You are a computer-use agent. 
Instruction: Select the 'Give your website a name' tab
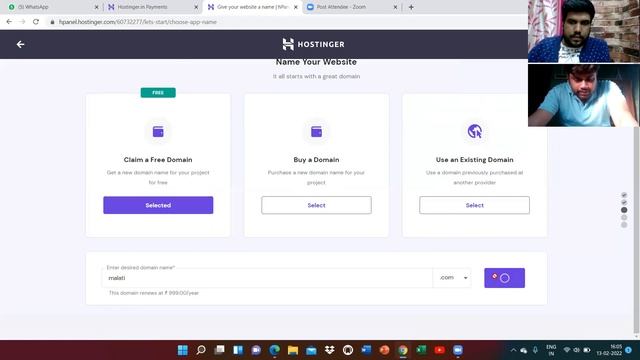coord(252,7)
